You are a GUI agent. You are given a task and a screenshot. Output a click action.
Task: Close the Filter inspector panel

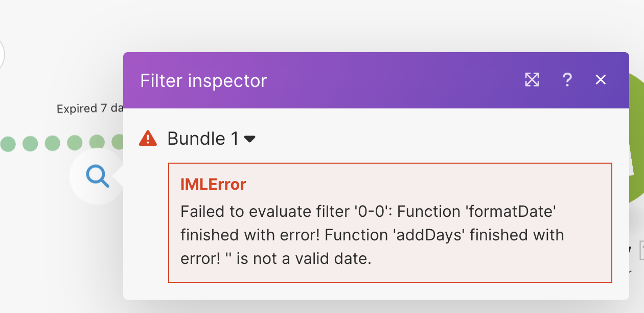tap(601, 80)
